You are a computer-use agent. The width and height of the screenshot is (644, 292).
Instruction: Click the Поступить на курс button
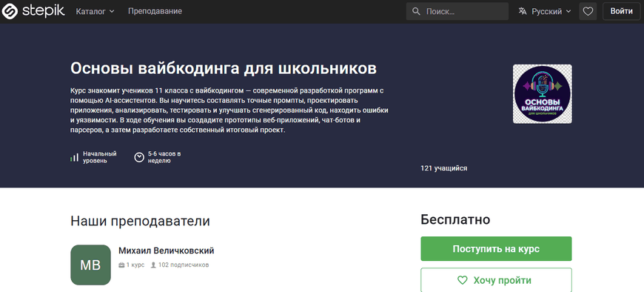pyautogui.click(x=496, y=249)
